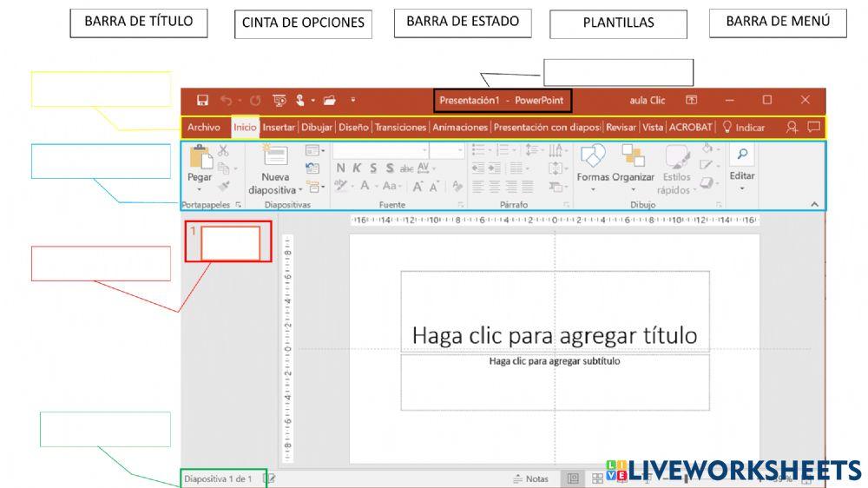Toggle Bold (N) formatting
The image size is (868, 488).
click(x=340, y=168)
